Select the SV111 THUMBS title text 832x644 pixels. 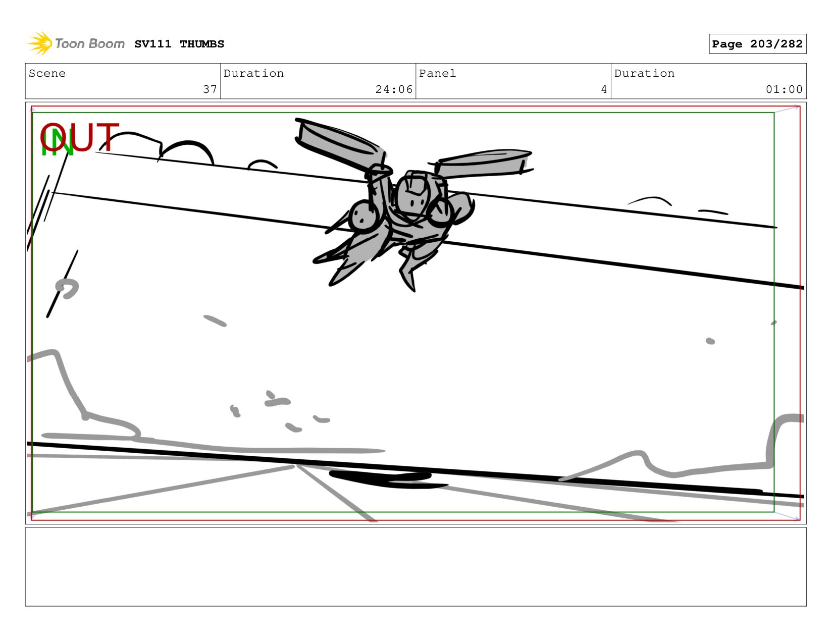pyautogui.click(x=179, y=44)
